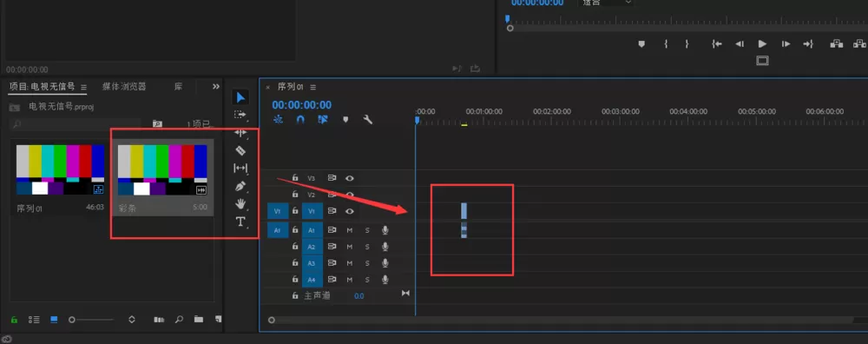This screenshot has width=868, height=344.
Task: Click the New Item icon
Action: pos(218,320)
